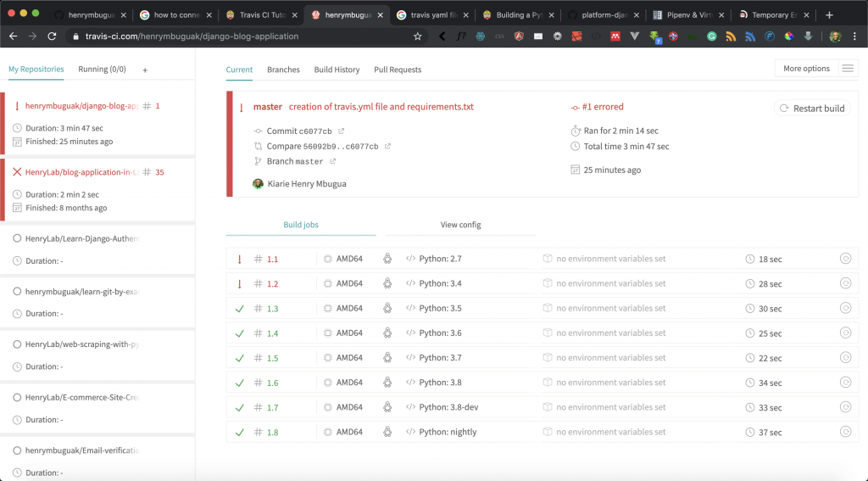Image resolution: width=868 pixels, height=481 pixels.
Task: Restart job 1.1 using its restart icon
Action: coord(845,258)
